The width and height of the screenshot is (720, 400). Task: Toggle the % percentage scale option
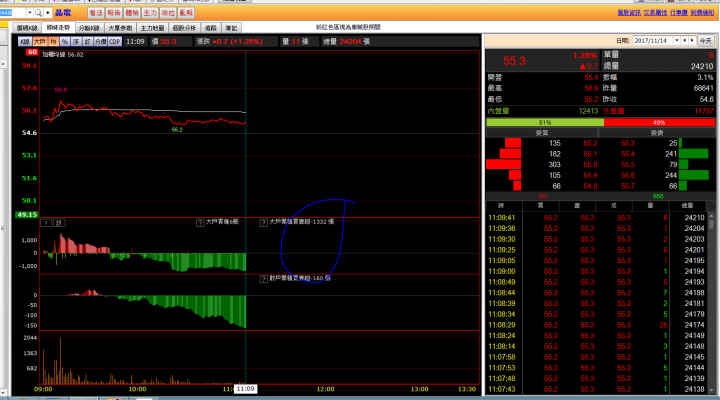65,41
